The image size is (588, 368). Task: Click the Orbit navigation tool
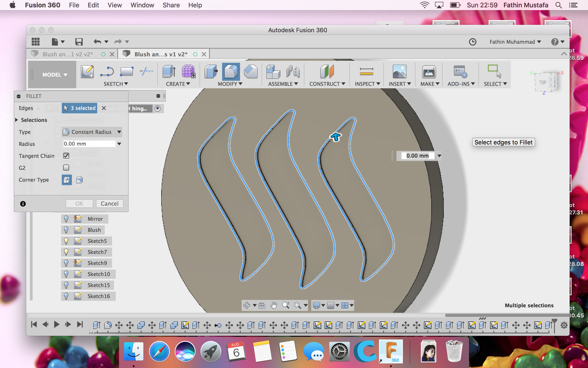pos(247,305)
